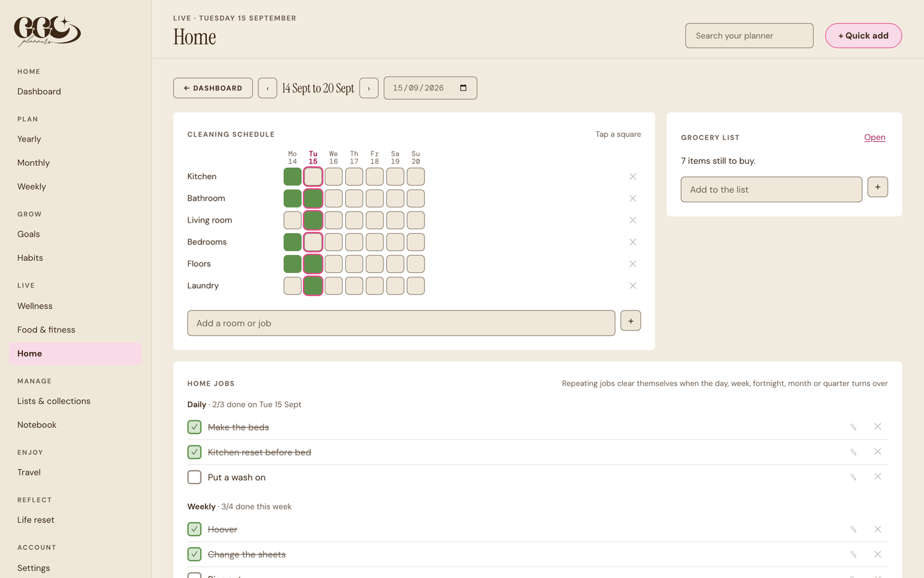The width and height of the screenshot is (924, 578).
Task: Toggle Laundry square for Tuesday 15
Action: pos(313,285)
